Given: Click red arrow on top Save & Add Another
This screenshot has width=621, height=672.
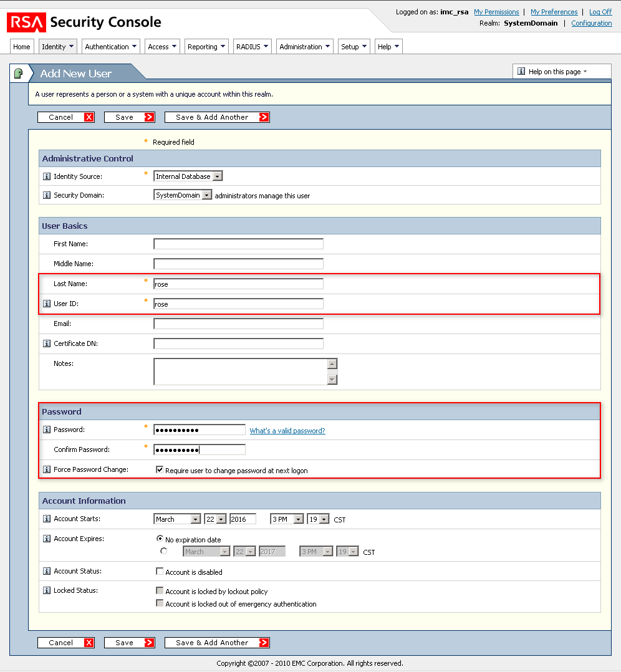Looking at the screenshot, I should [x=264, y=117].
